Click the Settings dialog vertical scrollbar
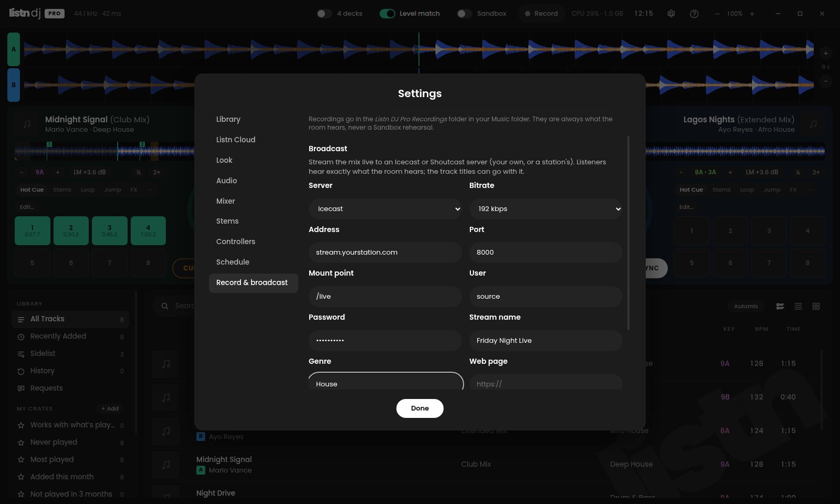Viewport: 840px width, 504px height. pos(628,233)
